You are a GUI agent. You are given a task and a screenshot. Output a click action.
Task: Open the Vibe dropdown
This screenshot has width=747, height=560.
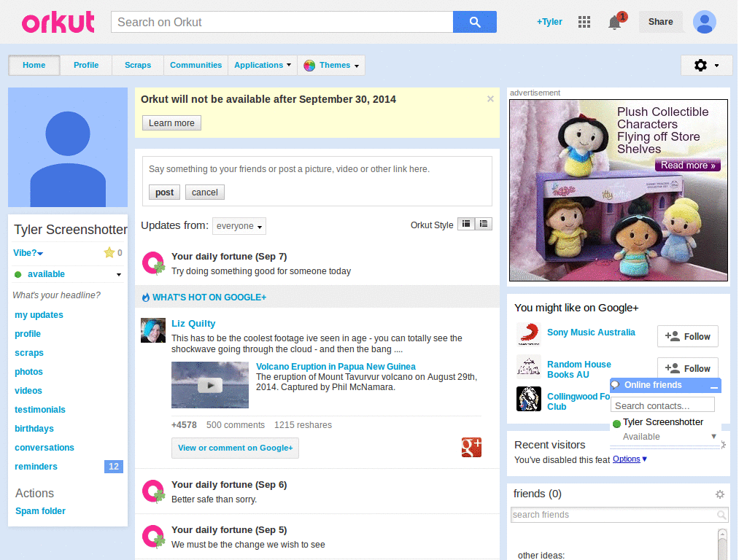(28, 253)
